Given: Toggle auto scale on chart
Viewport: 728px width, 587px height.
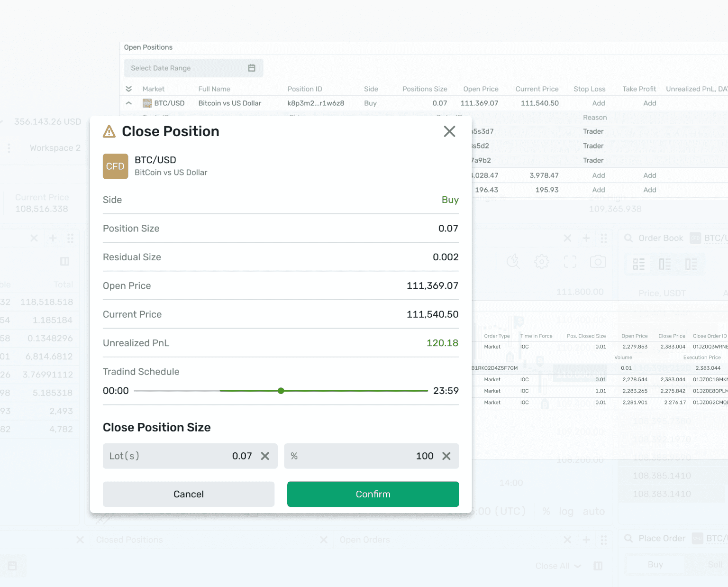Looking at the screenshot, I should tap(594, 512).
